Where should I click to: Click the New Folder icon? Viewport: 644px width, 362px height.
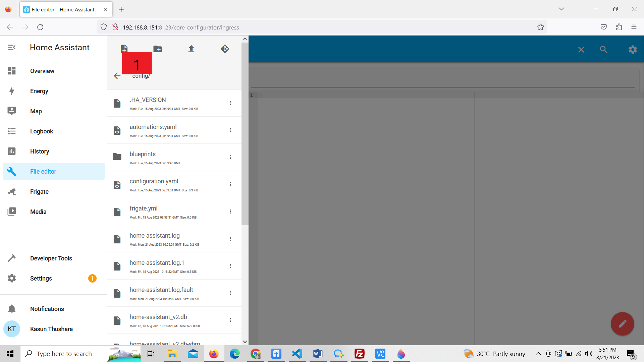coord(158,49)
